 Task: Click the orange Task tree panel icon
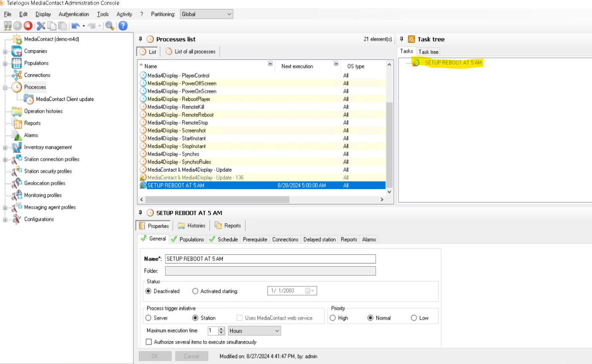pos(412,39)
